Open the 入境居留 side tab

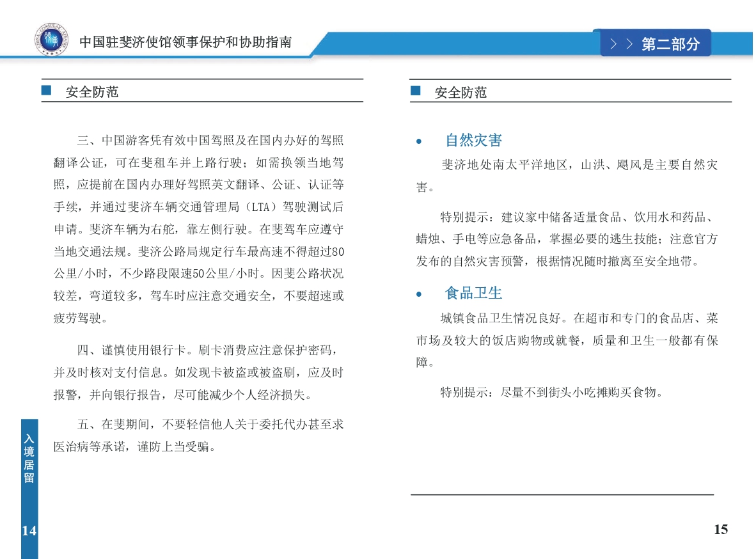click(x=29, y=458)
